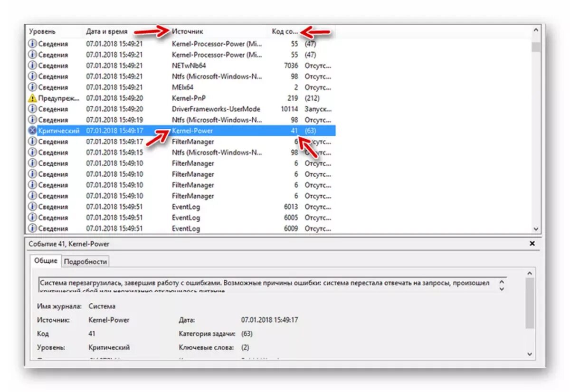The height and width of the screenshot is (392, 570).
Task: Click the 07.01.2018 15:49:15 date cell
Action: 114,153
